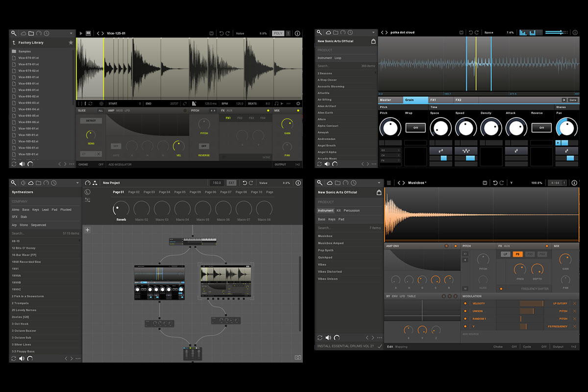Open settings gear below Vice waveform
This screenshot has width=588, height=392.
pos(298,104)
